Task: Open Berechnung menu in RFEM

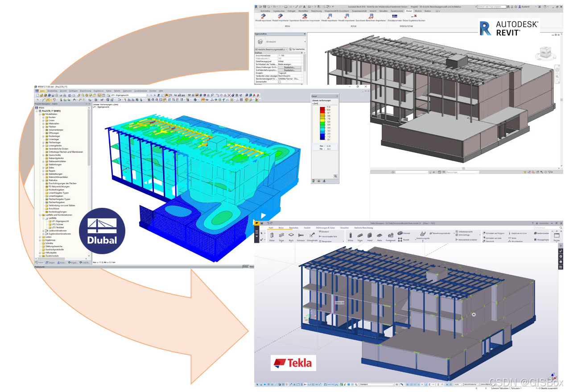Action: tap(85, 91)
